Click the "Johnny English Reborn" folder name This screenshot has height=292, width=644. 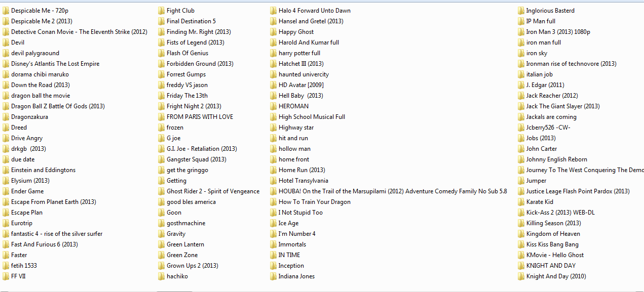point(557,159)
